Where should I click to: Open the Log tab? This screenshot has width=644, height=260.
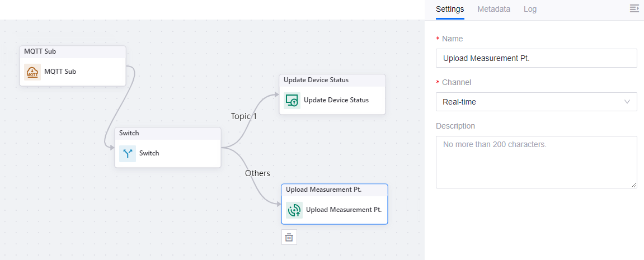click(530, 9)
